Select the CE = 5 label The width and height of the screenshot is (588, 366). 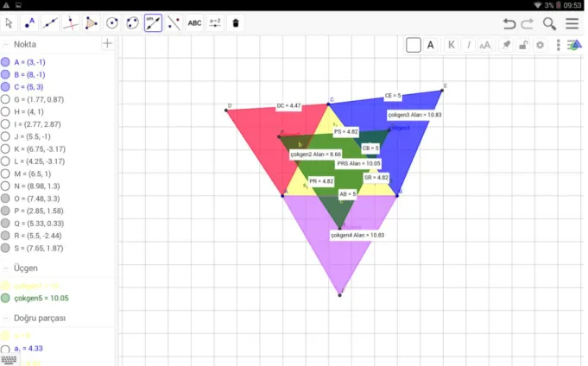(393, 96)
